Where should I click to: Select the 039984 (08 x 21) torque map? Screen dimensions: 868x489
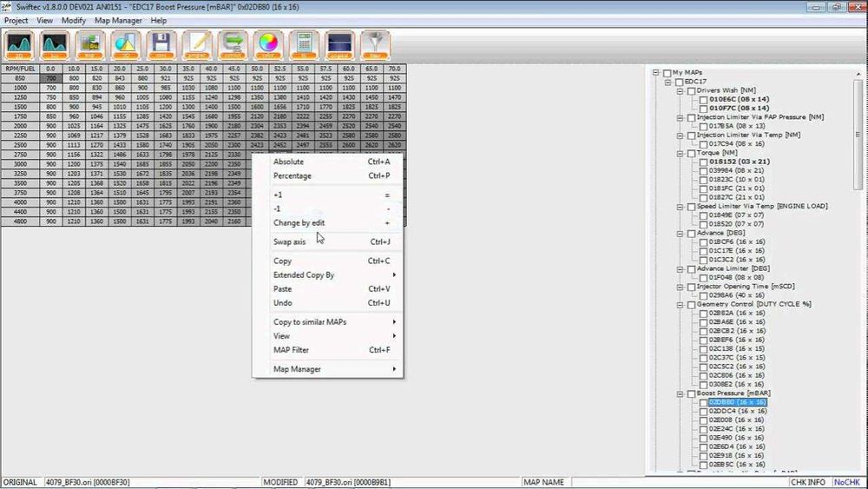737,170
